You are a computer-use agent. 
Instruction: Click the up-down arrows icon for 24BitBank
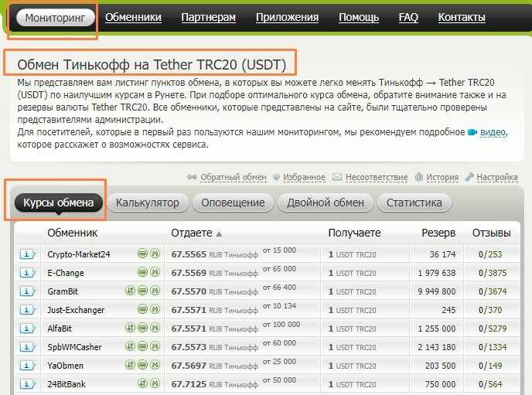point(143,383)
